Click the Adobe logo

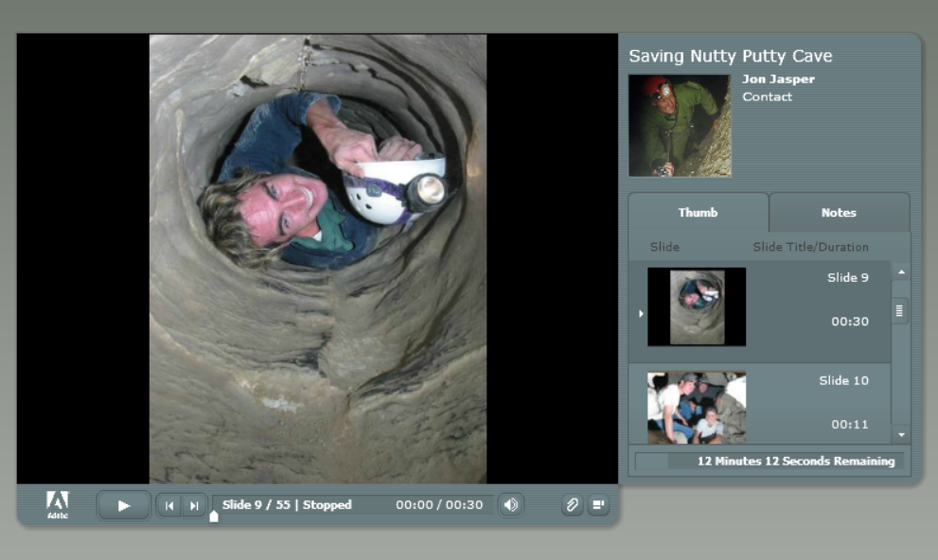[58, 505]
